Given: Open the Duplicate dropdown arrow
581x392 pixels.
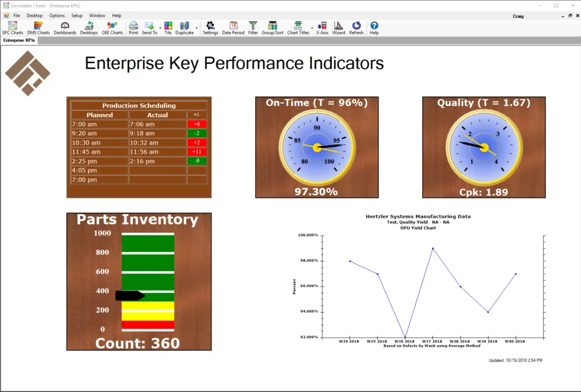Looking at the screenshot, I should (x=197, y=28).
